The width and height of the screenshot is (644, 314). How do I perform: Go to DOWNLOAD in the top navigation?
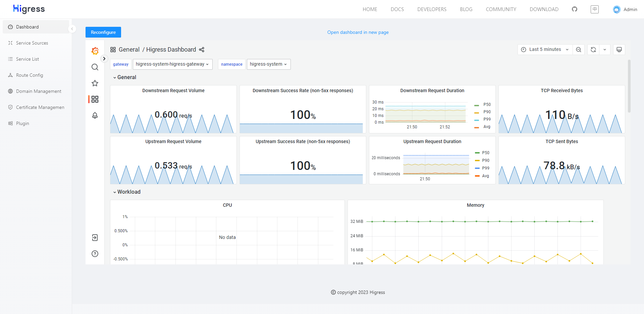coord(544,9)
